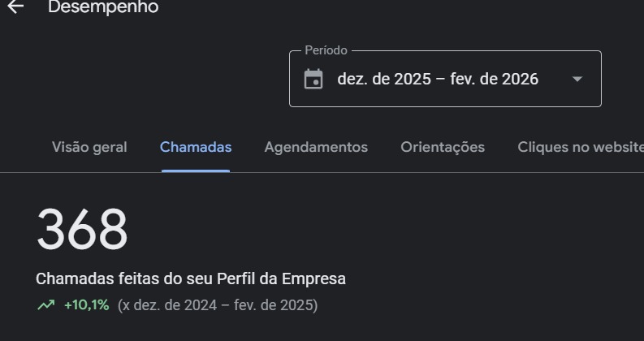Expand the Período dropdown arrow
This screenshot has height=341, width=644.
pyautogui.click(x=577, y=79)
